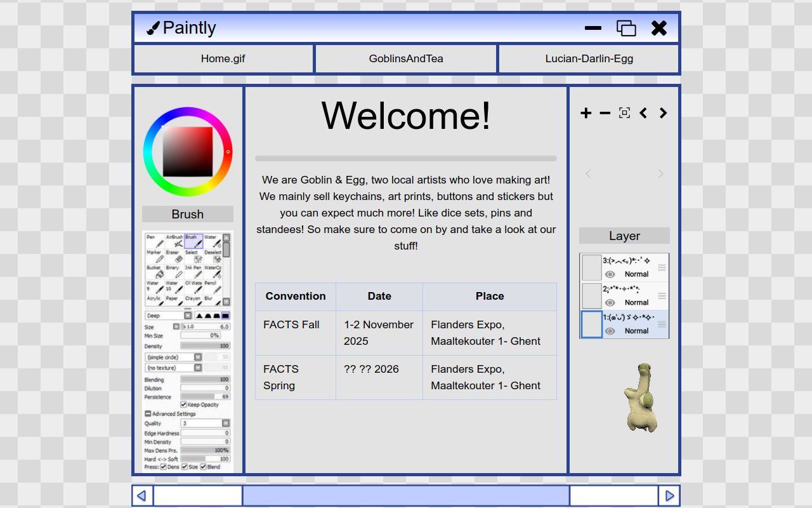Image resolution: width=812 pixels, height=508 pixels.
Task: Hide layer 3 using its eye icon
Action: [610, 274]
